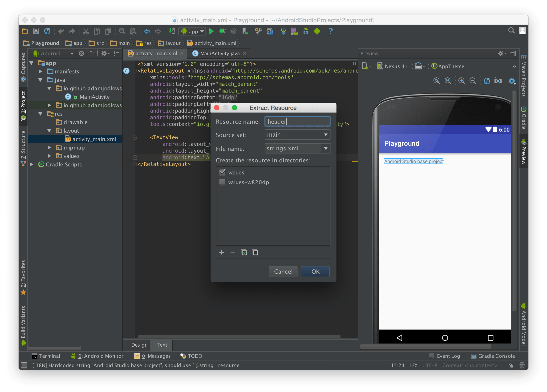Click the Save All toolbar icon
This screenshot has height=392, width=547.
coord(36,31)
